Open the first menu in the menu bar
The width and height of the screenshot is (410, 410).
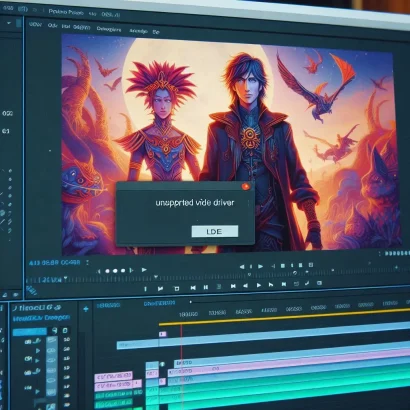coord(35,25)
